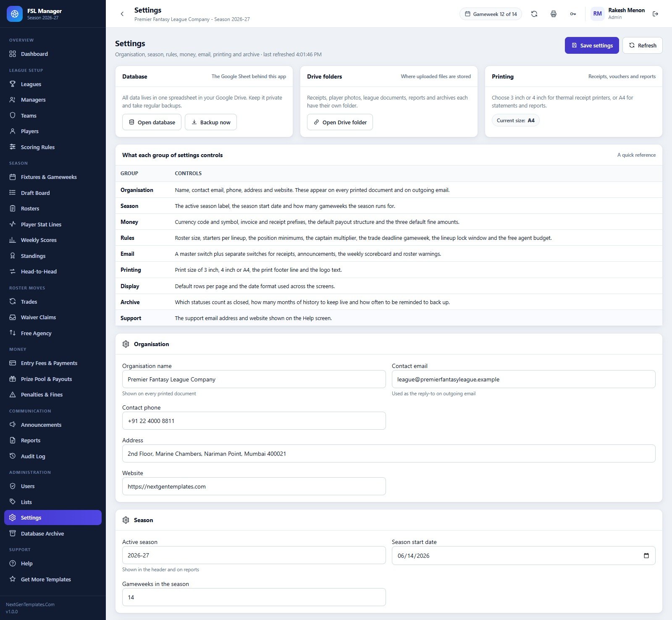The height and width of the screenshot is (620, 672).
Task: Click the Penalties & Fines warning icon
Action: coord(13,394)
